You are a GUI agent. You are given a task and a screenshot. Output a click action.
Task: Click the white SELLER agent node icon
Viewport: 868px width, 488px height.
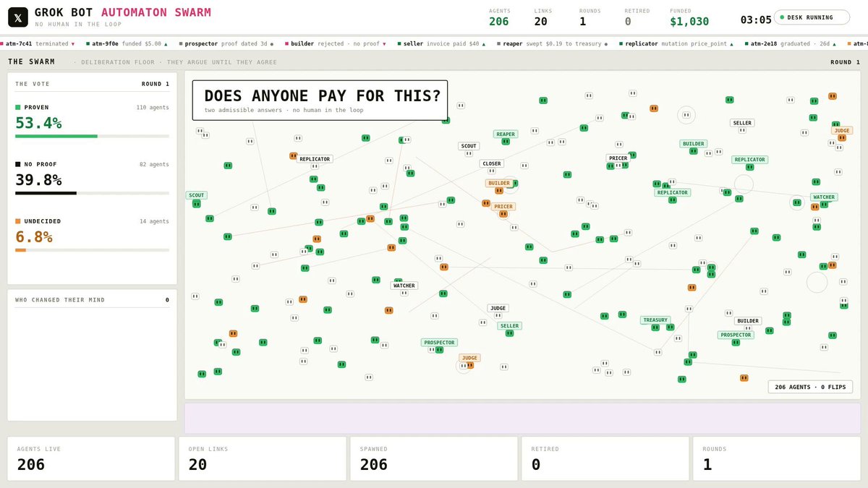coord(742,131)
